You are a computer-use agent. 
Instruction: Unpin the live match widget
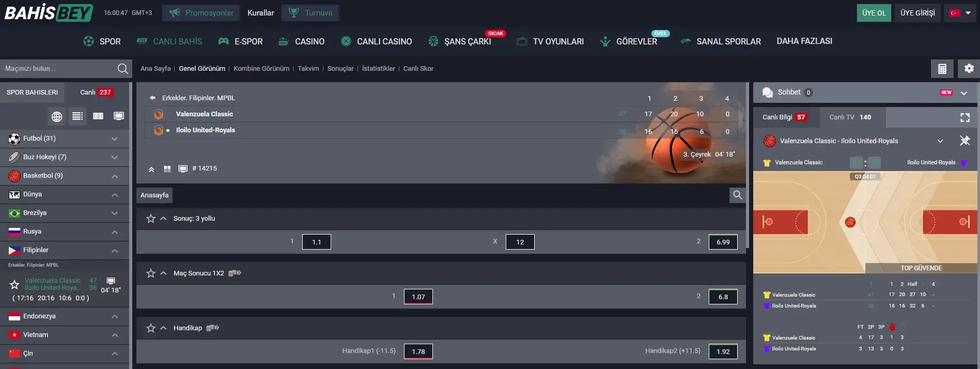(x=964, y=141)
